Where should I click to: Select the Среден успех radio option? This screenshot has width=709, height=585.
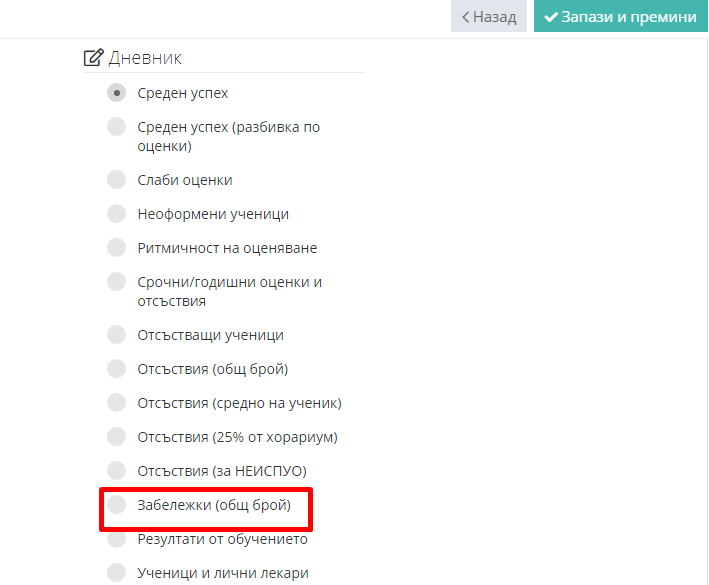(x=116, y=93)
